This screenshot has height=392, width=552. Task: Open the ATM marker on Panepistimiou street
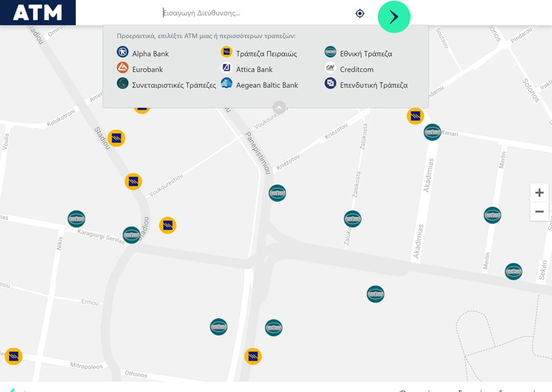pyautogui.click(x=277, y=193)
